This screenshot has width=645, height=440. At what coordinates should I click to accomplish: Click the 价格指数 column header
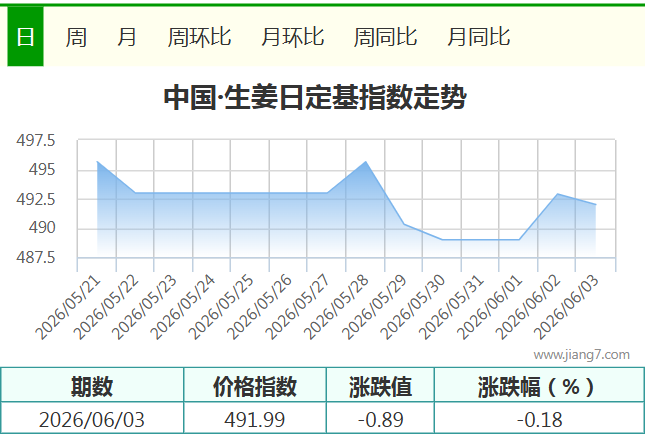255,386
